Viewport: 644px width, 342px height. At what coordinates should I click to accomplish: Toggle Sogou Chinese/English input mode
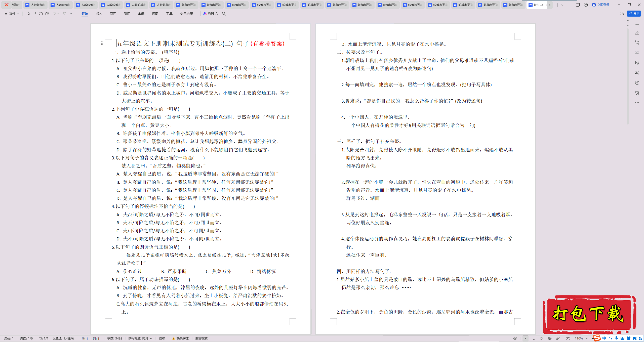coord(604,338)
